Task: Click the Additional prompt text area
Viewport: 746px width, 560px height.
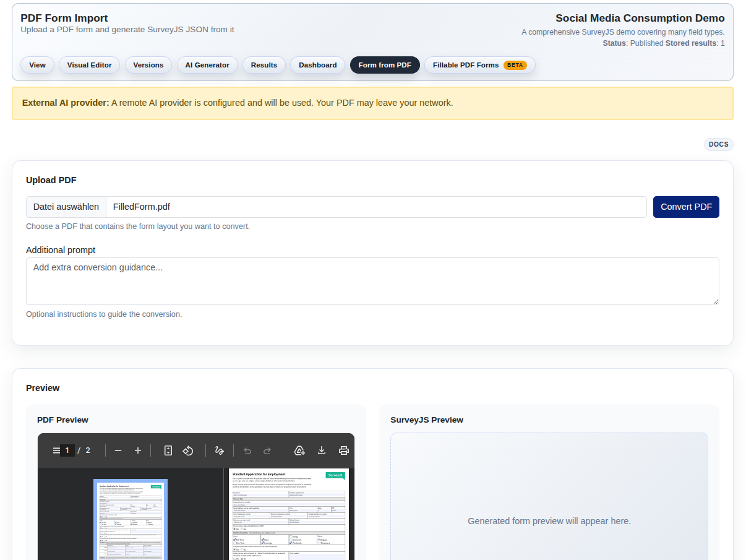Action: click(373, 281)
